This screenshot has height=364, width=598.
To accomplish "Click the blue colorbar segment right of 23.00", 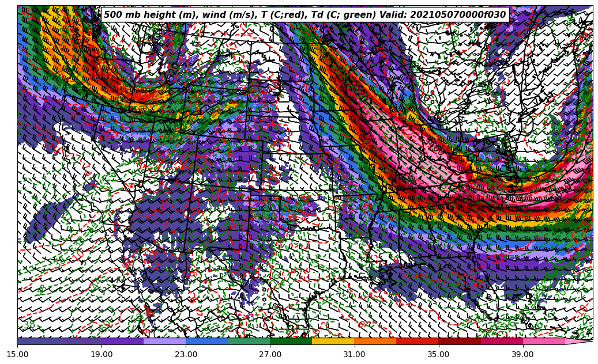I will [x=206, y=341].
